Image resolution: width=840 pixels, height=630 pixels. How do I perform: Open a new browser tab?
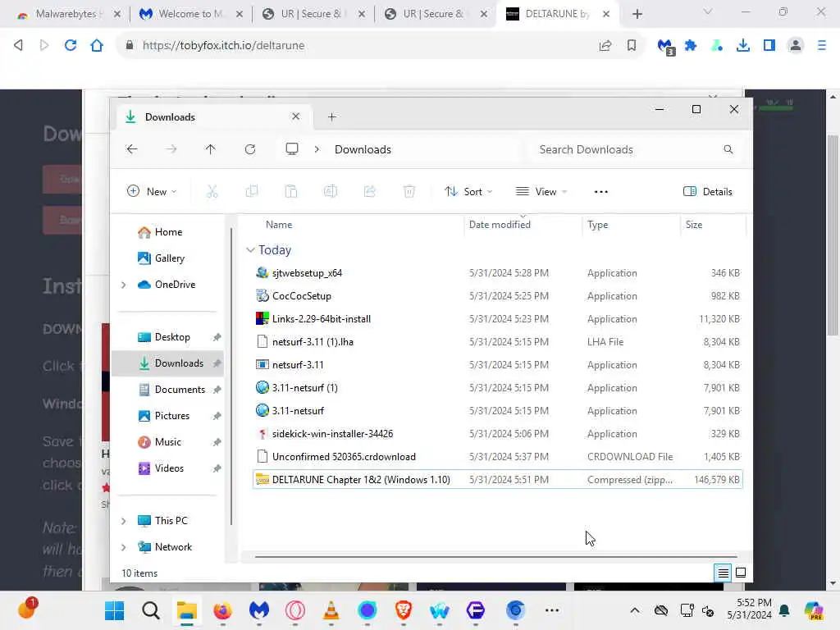[637, 14]
